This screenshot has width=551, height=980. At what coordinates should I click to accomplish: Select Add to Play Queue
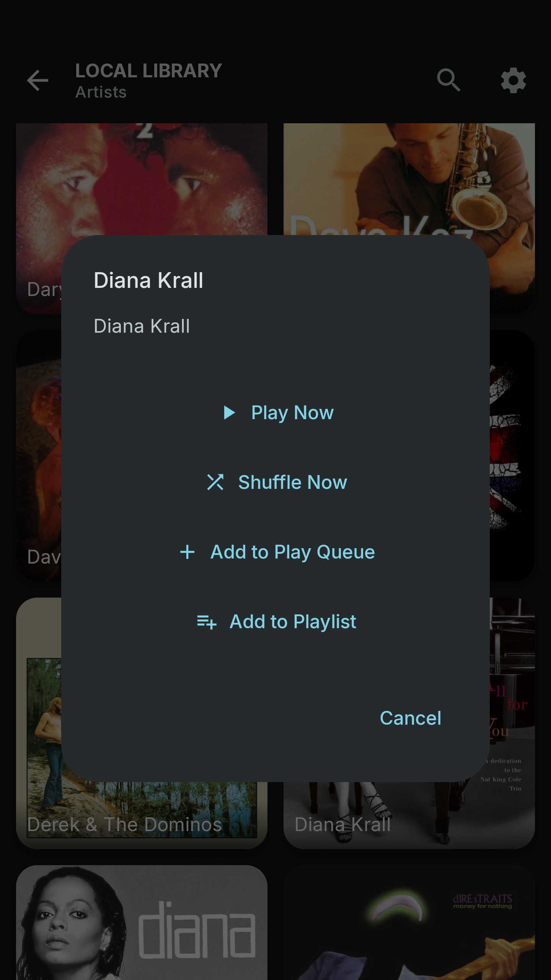tap(293, 552)
